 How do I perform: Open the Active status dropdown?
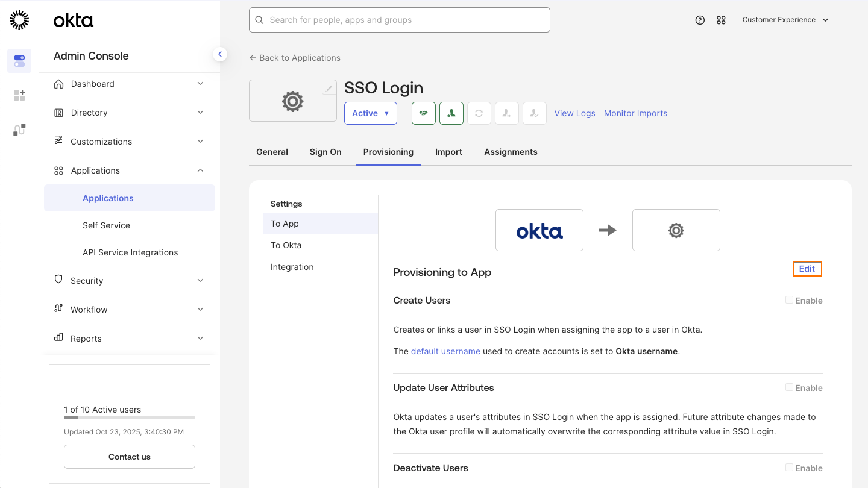pos(370,113)
